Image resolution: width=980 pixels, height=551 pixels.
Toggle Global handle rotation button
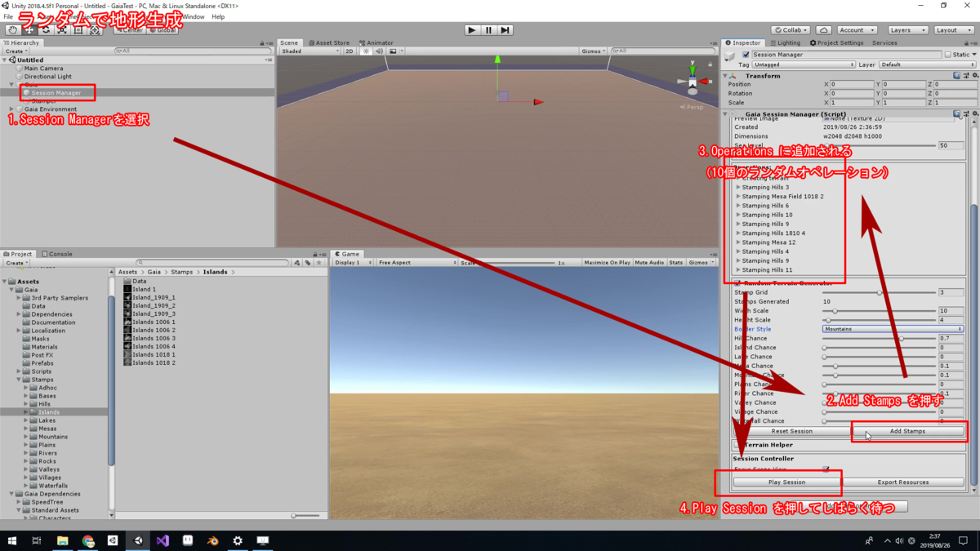pos(163,30)
